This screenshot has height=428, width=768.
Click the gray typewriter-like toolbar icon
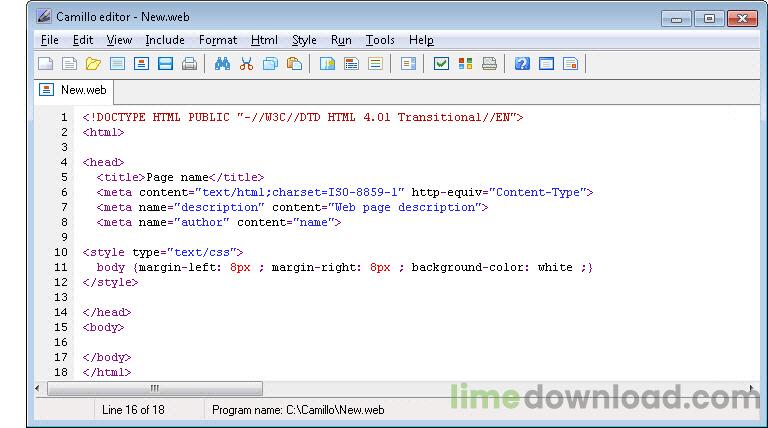point(489,64)
